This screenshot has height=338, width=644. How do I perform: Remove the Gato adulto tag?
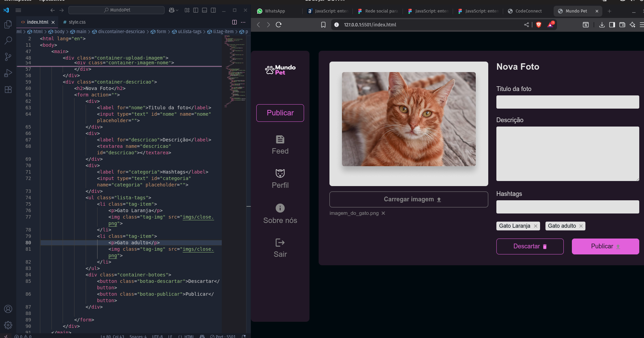pyautogui.click(x=581, y=226)
